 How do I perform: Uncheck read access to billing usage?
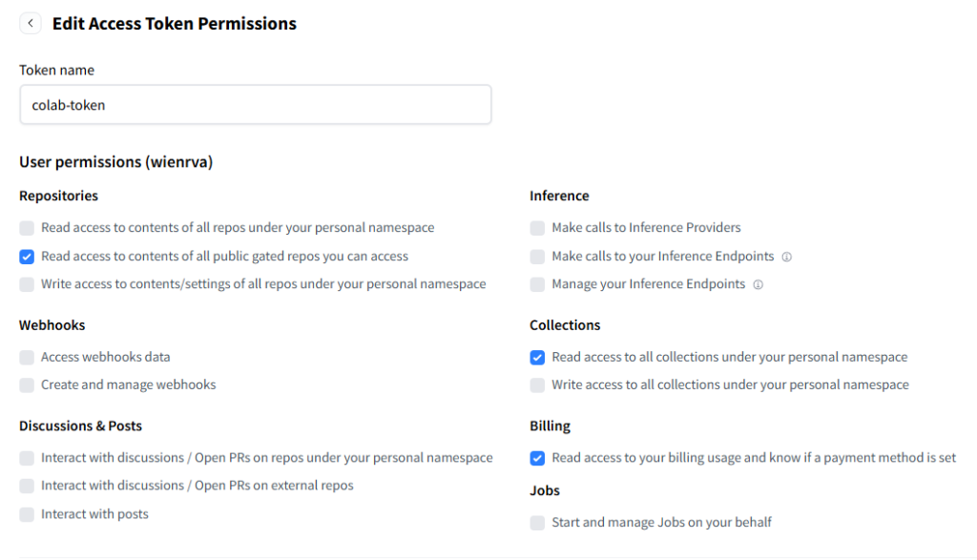pos(537,458)
